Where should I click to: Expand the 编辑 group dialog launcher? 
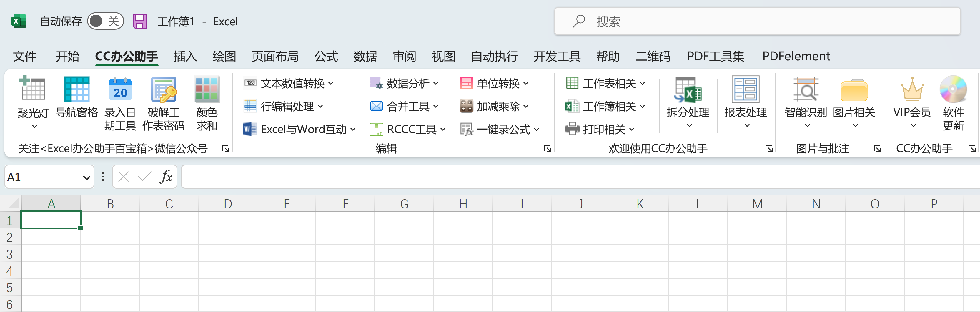[x=548, y=149]
